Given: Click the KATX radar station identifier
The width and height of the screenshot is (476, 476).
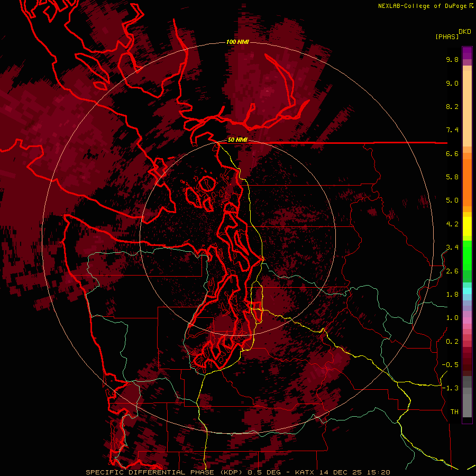Looking at the screenshot, I should pyautogui.click(x=306, y=472).
